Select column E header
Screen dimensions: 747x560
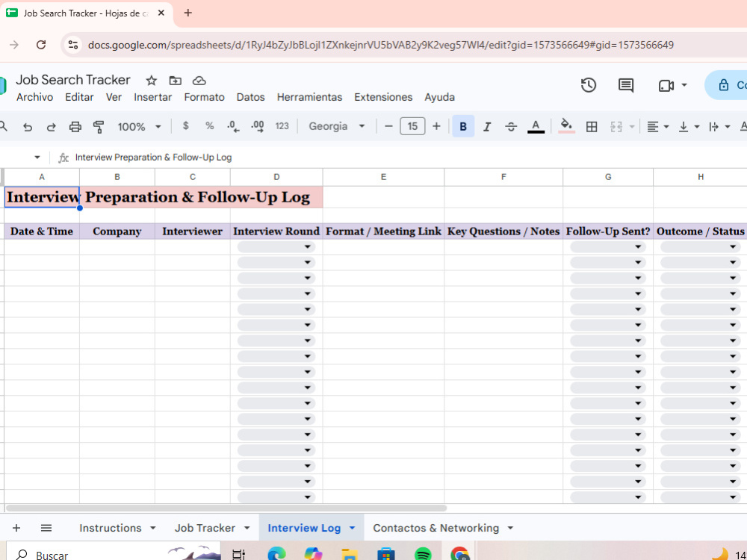click(x=383, y=177)
